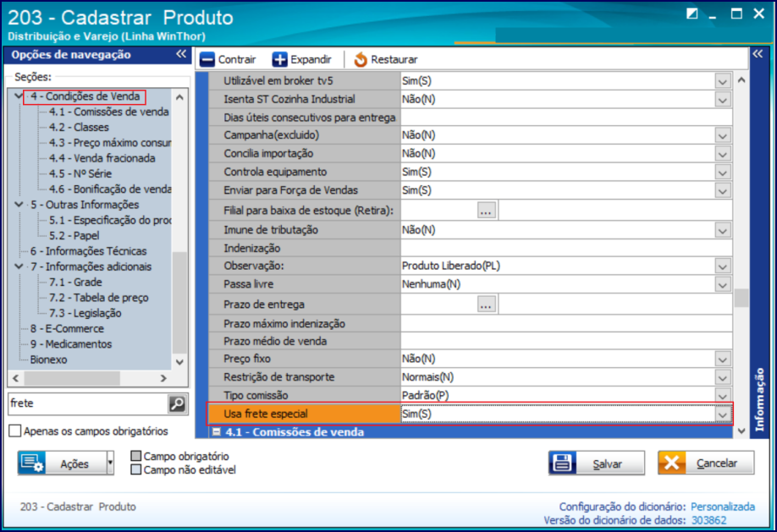Select 4.5 - Nº Série section
This screenshot has height=532, width=777.
[x=80, y=174]
